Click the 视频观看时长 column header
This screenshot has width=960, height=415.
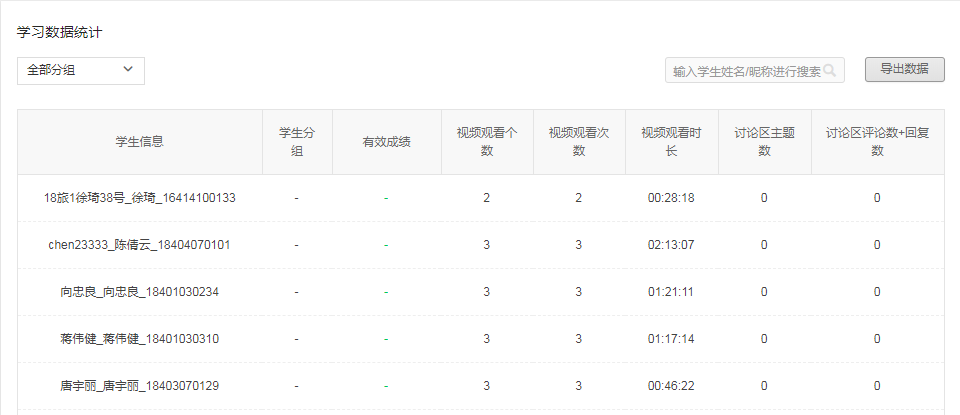(671, 142)
